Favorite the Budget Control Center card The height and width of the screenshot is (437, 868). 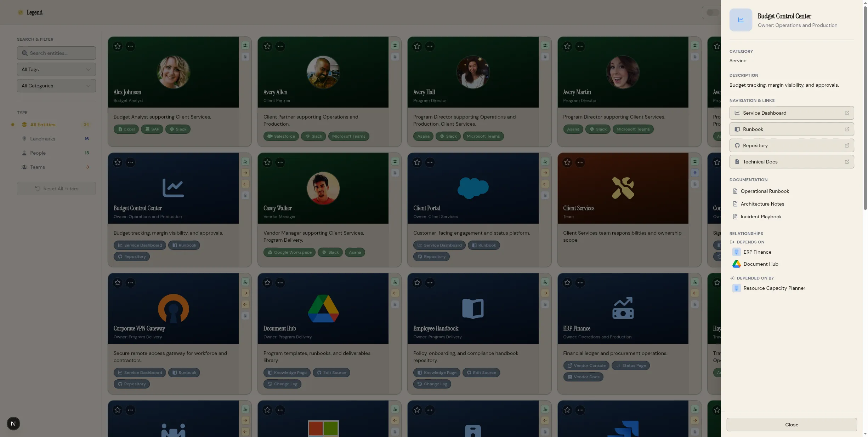[x=118, y=162]
